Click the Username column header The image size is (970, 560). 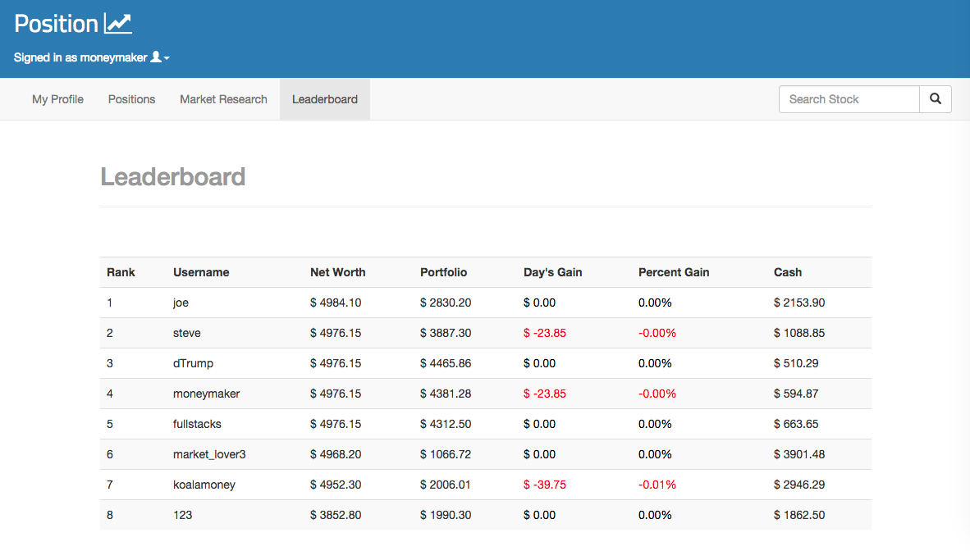pyautogui.click(x=201, y=272)
